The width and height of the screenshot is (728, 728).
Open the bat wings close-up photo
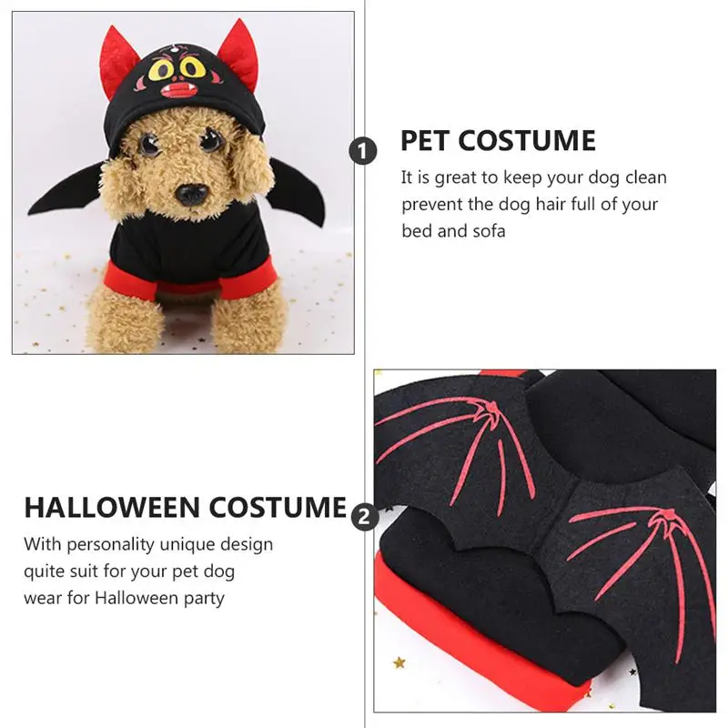tap(545, 541)
